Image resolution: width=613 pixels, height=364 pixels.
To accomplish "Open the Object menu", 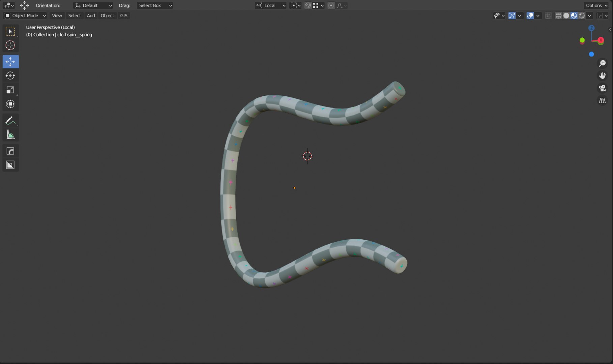I will [x=107, y=16].
